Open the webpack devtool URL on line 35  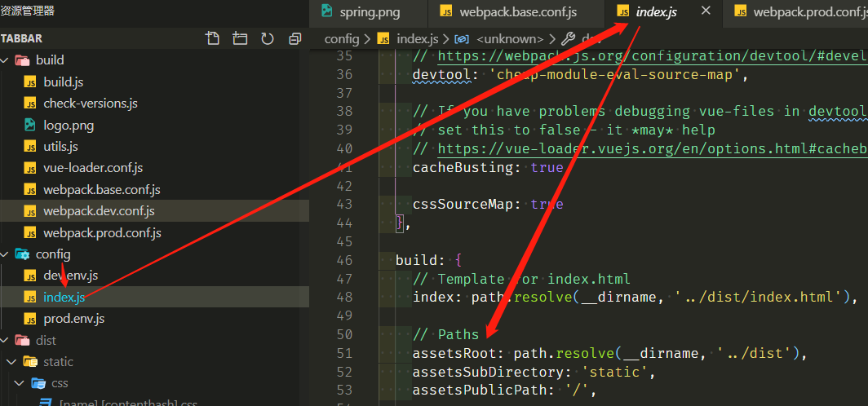[x=653, y=56]
